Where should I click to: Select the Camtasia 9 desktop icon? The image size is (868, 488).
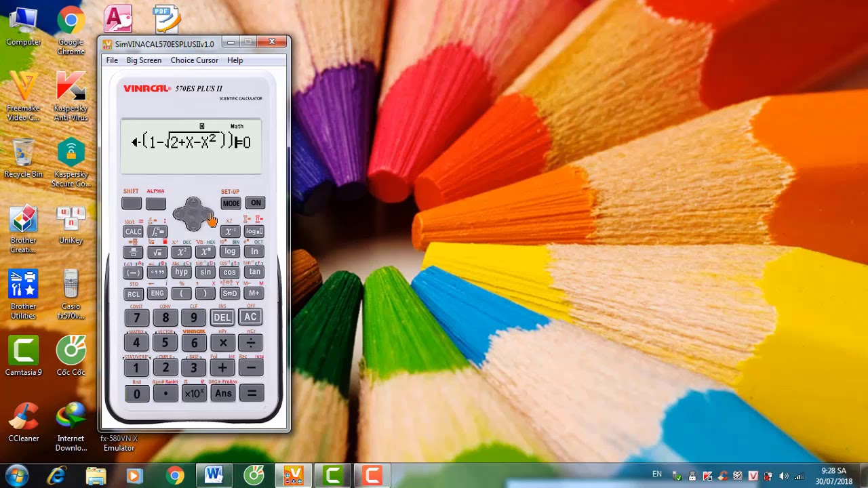(x=24, y=357)
